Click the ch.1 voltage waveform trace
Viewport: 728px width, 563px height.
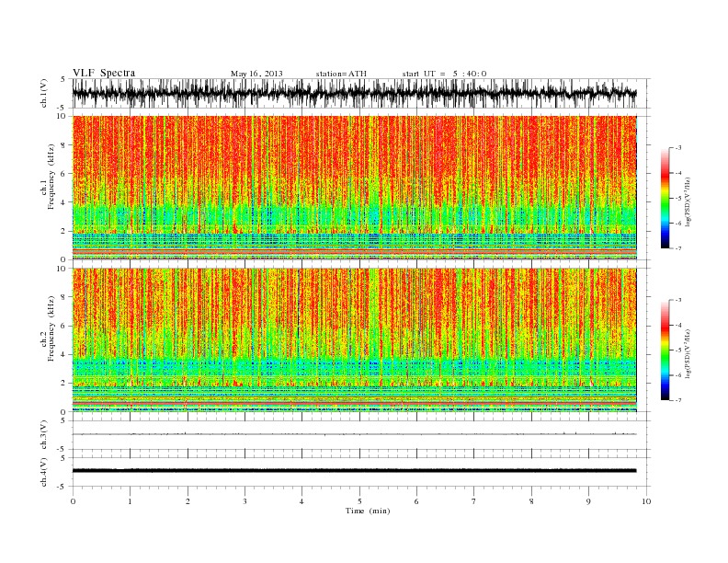pos(355,93)
